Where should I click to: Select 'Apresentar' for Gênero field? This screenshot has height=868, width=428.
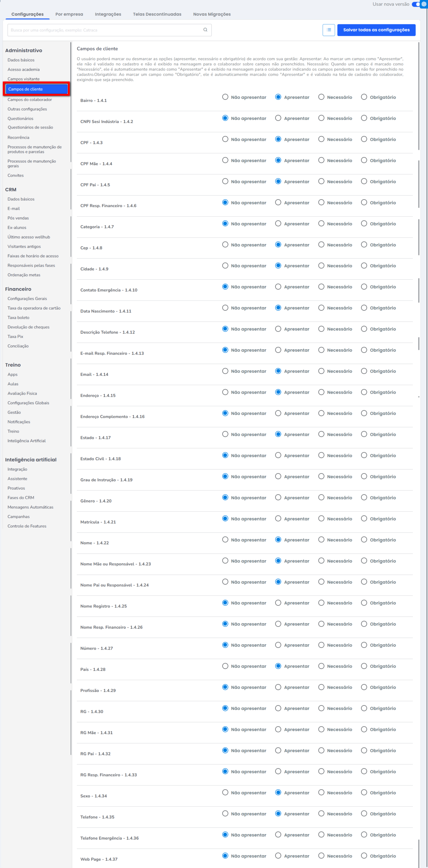pyautogui.click(x=278, y=497)
